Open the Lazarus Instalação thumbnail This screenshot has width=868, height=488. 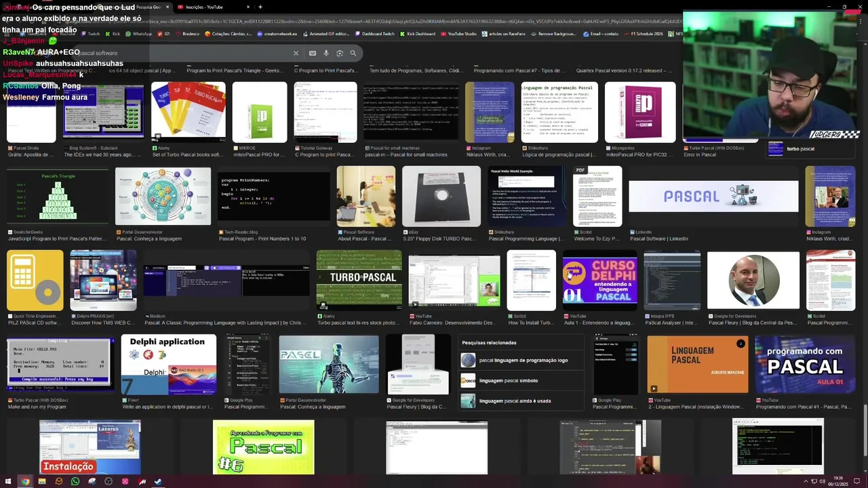tap(90, 447)
